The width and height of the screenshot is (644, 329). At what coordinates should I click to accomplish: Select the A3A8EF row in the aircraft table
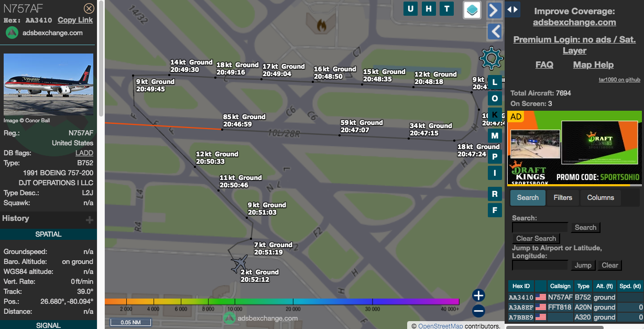coord(575,307)
